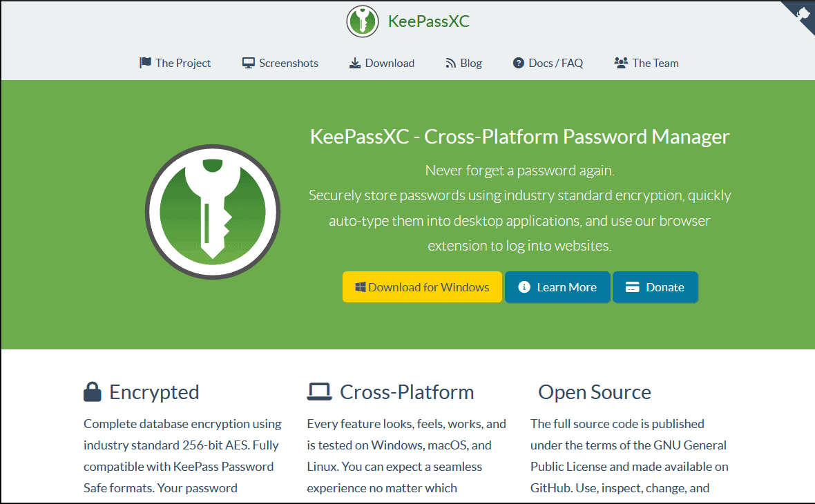Image resolution: width=815 pixels, height=504 pixels.
Task: Click the info icon inside Learn More button
Action: point(525,287)
